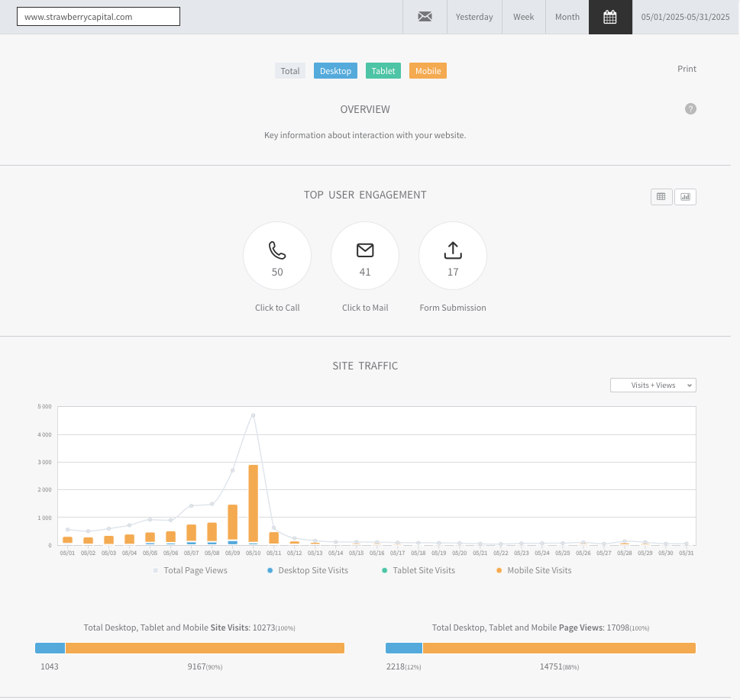This screenshot has width=740, height=700.
Task: Click the orange mobile page views bar segment
Action: coord(559,648)
